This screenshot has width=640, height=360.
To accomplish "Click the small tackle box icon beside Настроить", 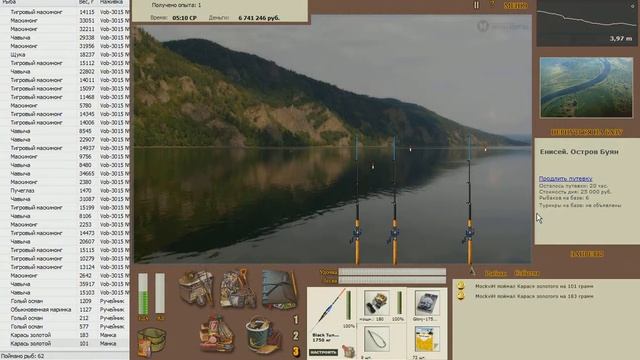I will tap(348, 351).
